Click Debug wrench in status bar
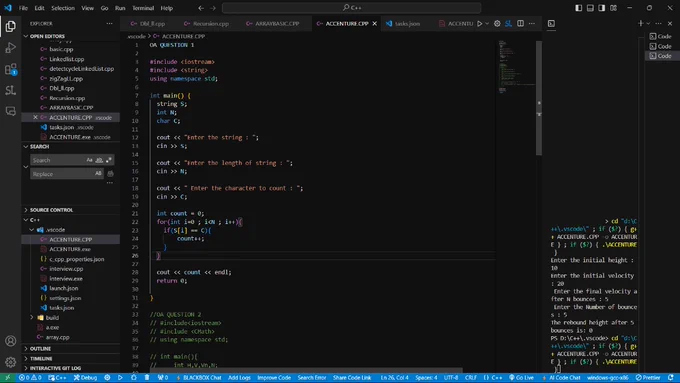 tap(85, 378)
